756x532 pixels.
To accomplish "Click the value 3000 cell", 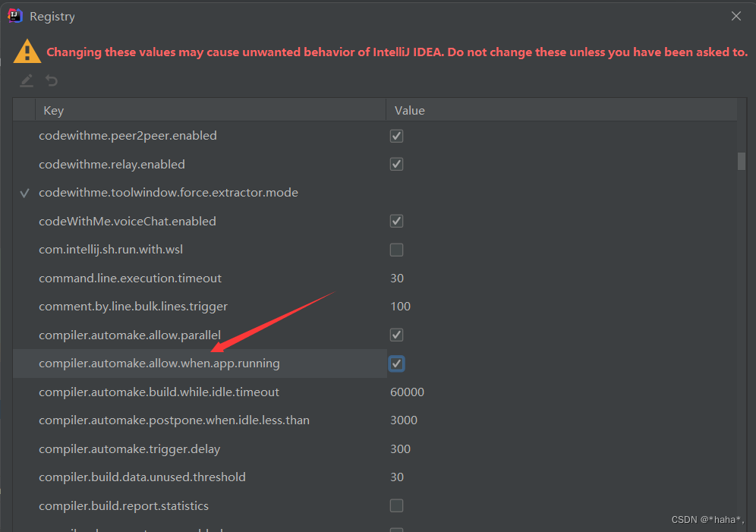I will (404, 420).
